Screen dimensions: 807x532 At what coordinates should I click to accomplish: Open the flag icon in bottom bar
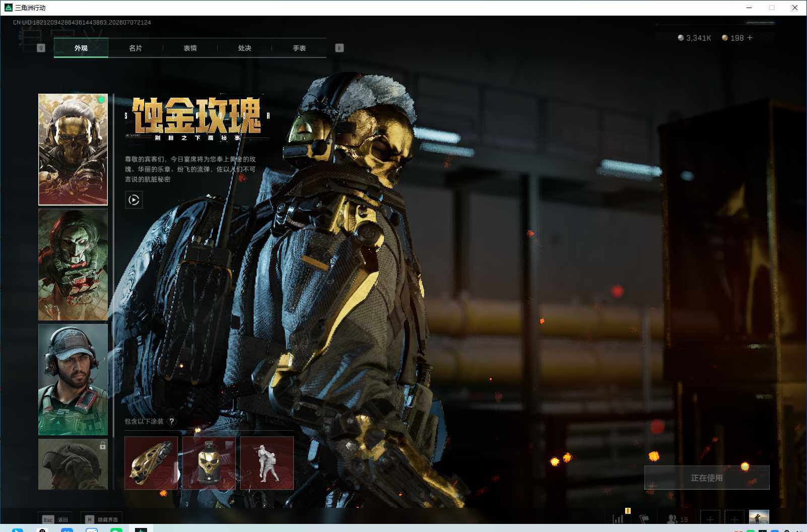click(644, 518)
